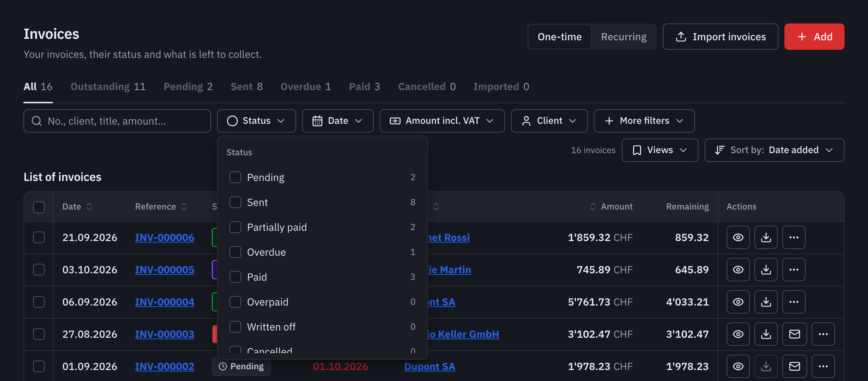Switch to the Outstanding tab
868x381 pixels.
click(x=108, y=87)
